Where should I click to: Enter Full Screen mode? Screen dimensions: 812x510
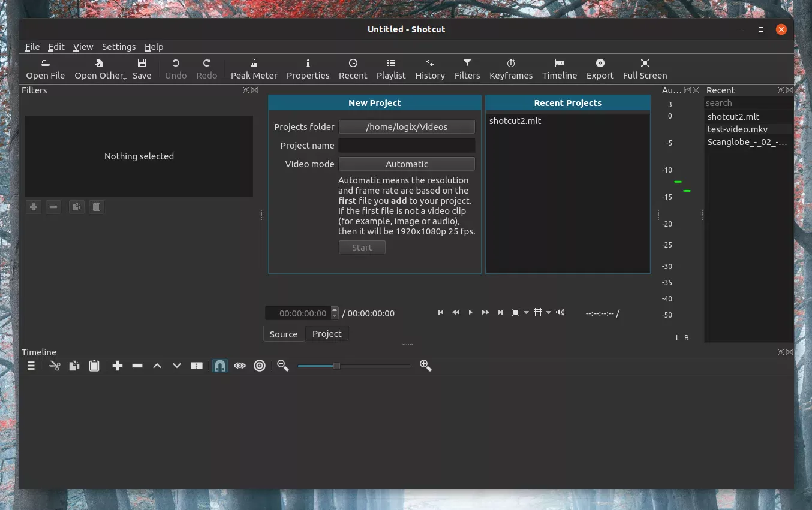[x=645, y=69]
